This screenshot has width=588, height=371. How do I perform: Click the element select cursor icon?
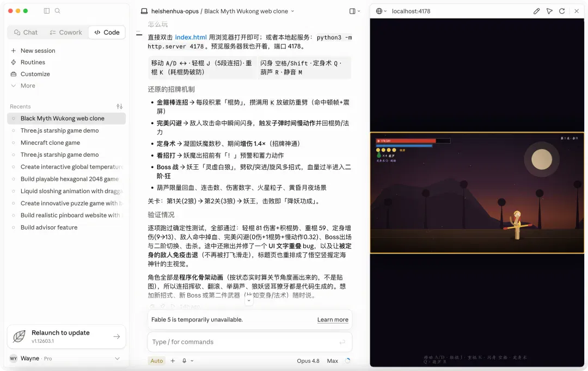pos(549,11)
